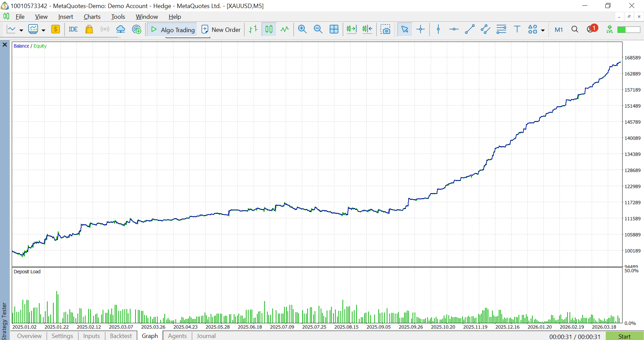
Task: Switch to the Backtest tab
Action: (121, 336)
